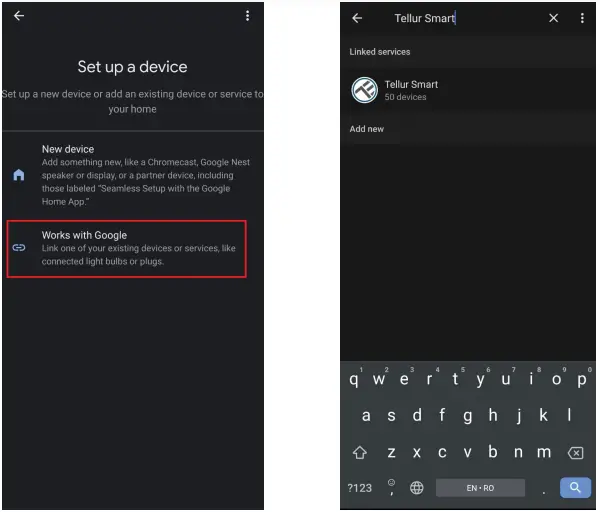This screenshot has width=600, height=512.
Task: Tap the Set up a device heading
Action: pos(132,67)
